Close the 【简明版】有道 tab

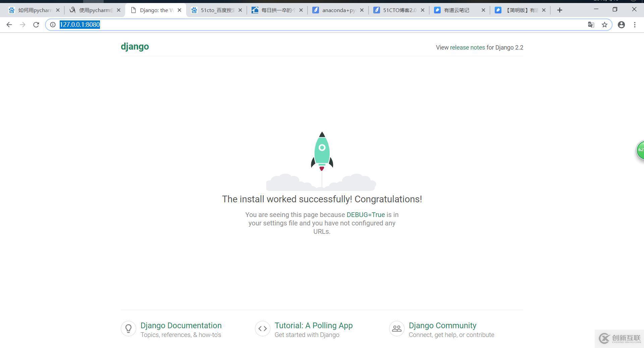(544, 10)
